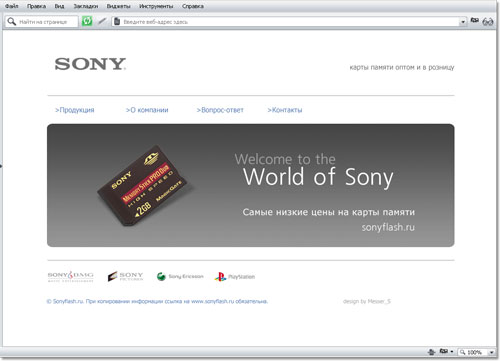Screen dimensions: 500x361
Task: Click the page icon in address bar
Action: tap(117, 22)
